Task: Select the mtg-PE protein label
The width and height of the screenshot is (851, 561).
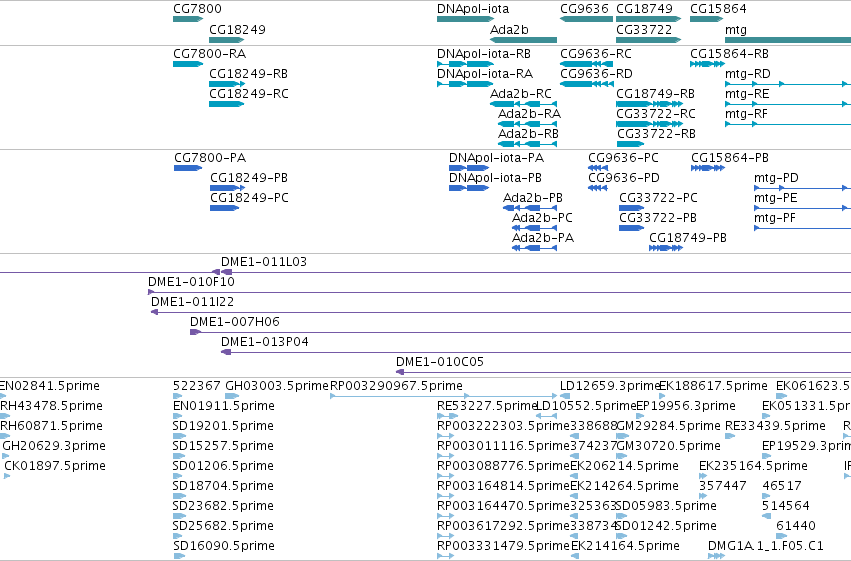Action: click(776, 198)
